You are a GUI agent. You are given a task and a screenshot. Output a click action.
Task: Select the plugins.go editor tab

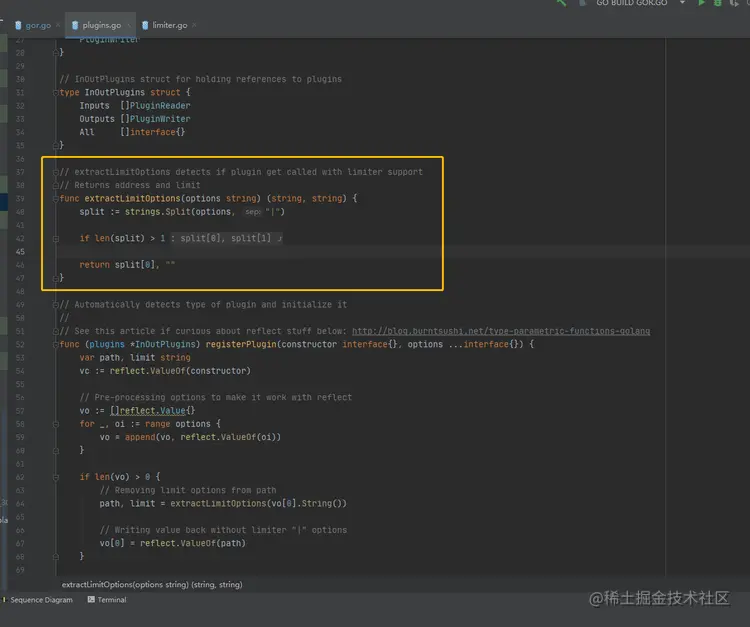coord(101,25)
